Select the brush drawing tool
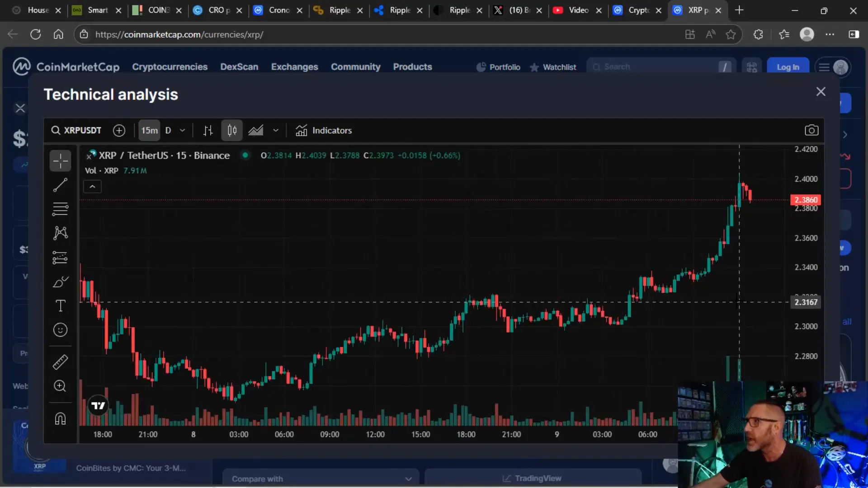The image size is (868, 488). pyautogui.click(x=60, y=282)
